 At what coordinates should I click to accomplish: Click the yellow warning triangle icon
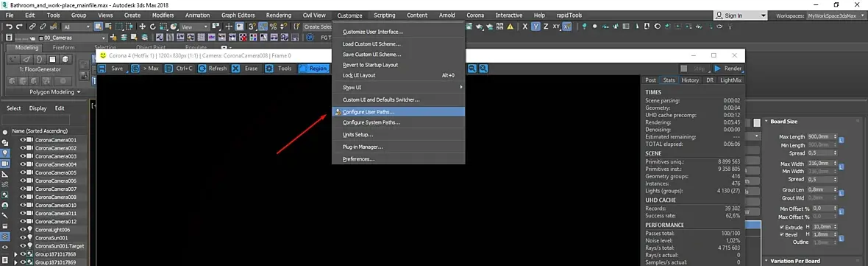tap(510, 27)
